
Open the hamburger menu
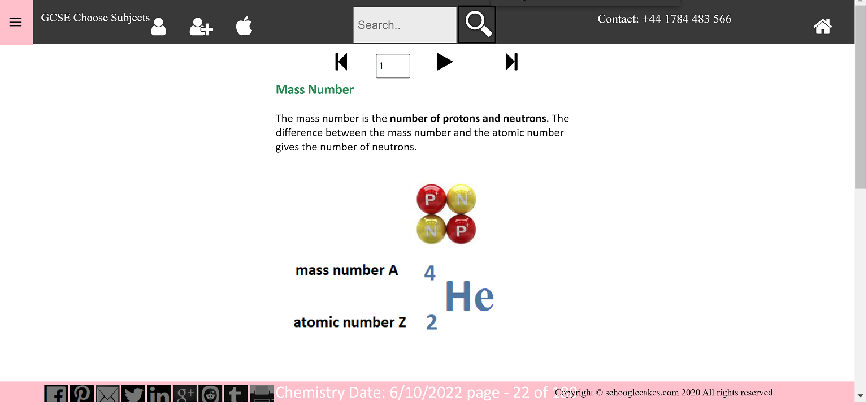(15, 22)
